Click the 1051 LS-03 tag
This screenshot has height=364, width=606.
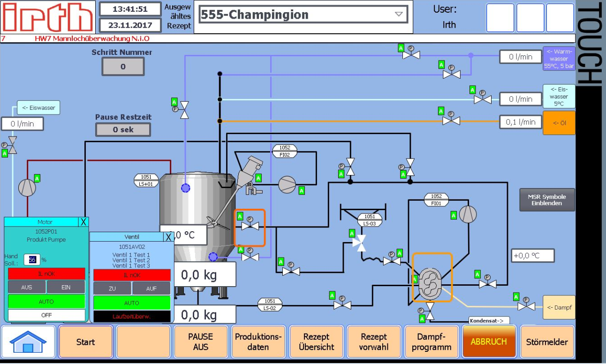tap(370, 220)
